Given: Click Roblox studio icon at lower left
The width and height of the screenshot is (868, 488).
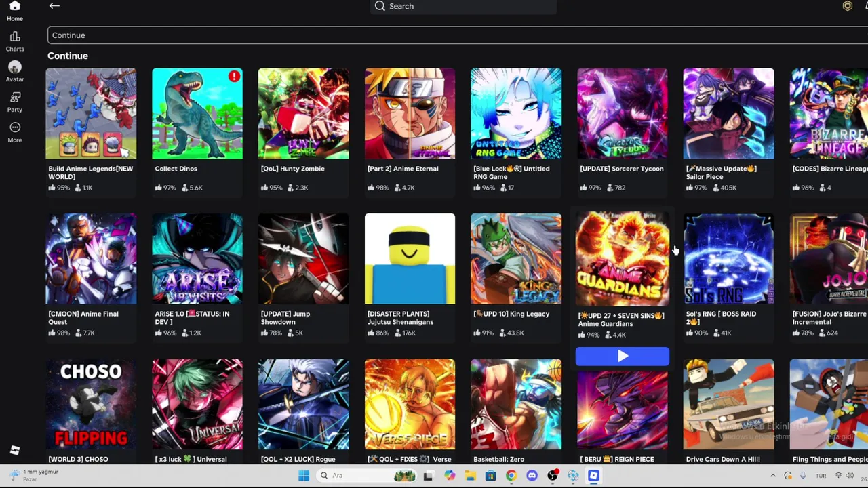Looking at the screenshot, I should 15,450.
